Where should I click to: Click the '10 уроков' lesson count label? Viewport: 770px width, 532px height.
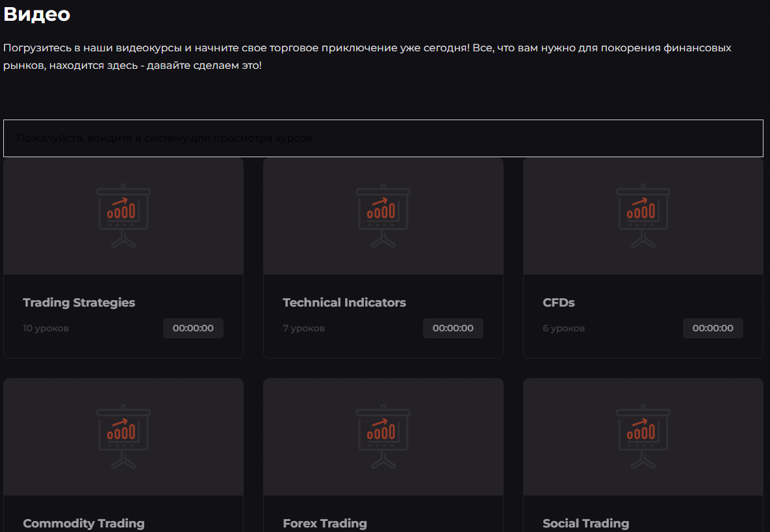pyautogui.click(x=45, y=328)
